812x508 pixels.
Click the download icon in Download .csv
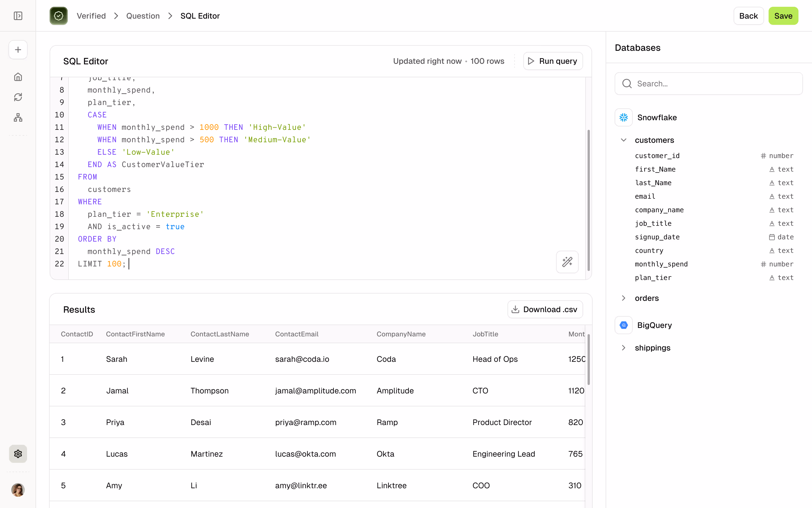pyautogui.click(x=515, y=309)
